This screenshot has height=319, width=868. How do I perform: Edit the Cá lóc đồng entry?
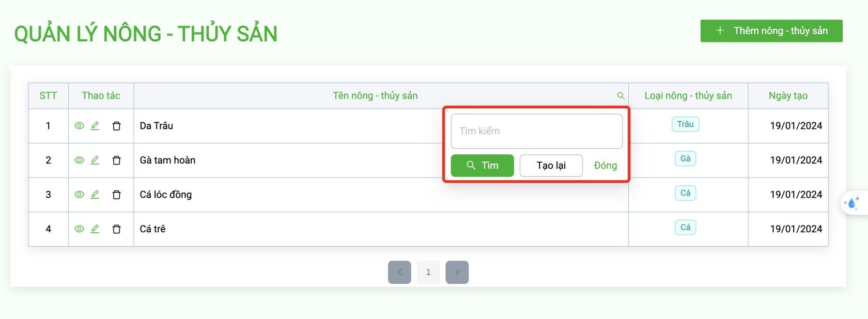pos(95,195)
